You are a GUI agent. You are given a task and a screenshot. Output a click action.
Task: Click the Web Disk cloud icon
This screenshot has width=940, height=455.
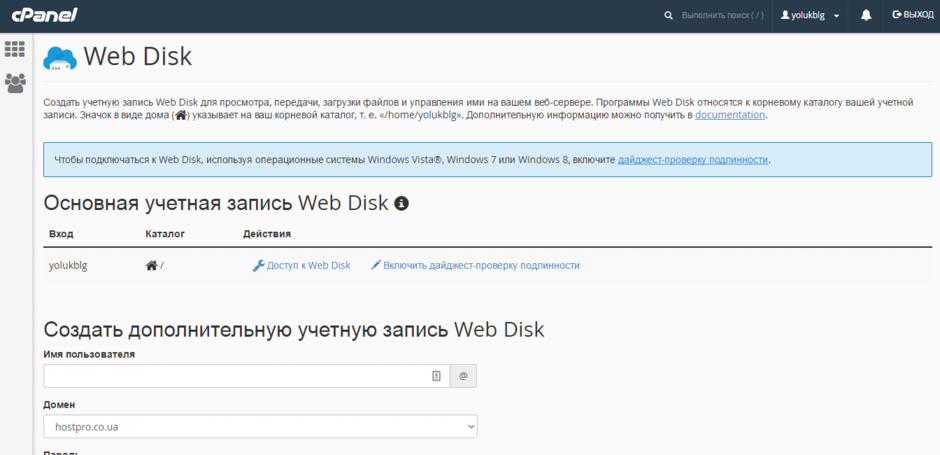click(x=60, y=58)
